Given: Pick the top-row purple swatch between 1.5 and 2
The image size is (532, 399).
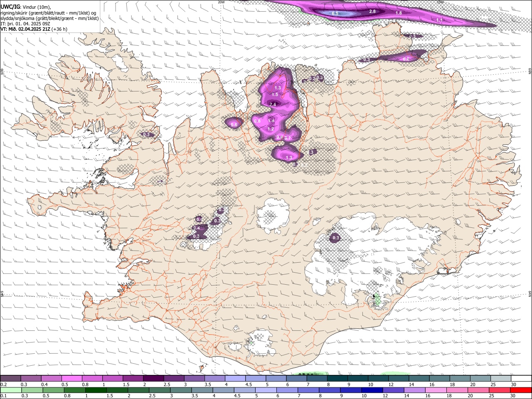Looking at the screenshot, I should coord(133,378).
